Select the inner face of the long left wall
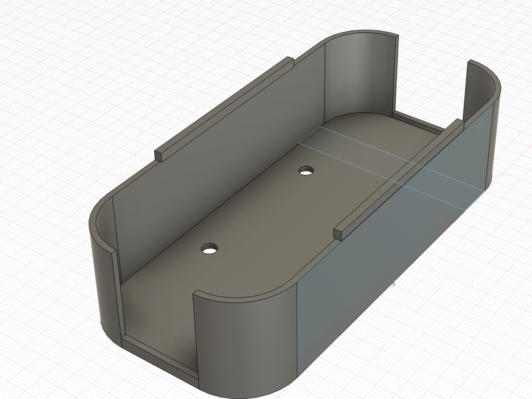Viewport: 532px width, 399px height. coord(219,163)
